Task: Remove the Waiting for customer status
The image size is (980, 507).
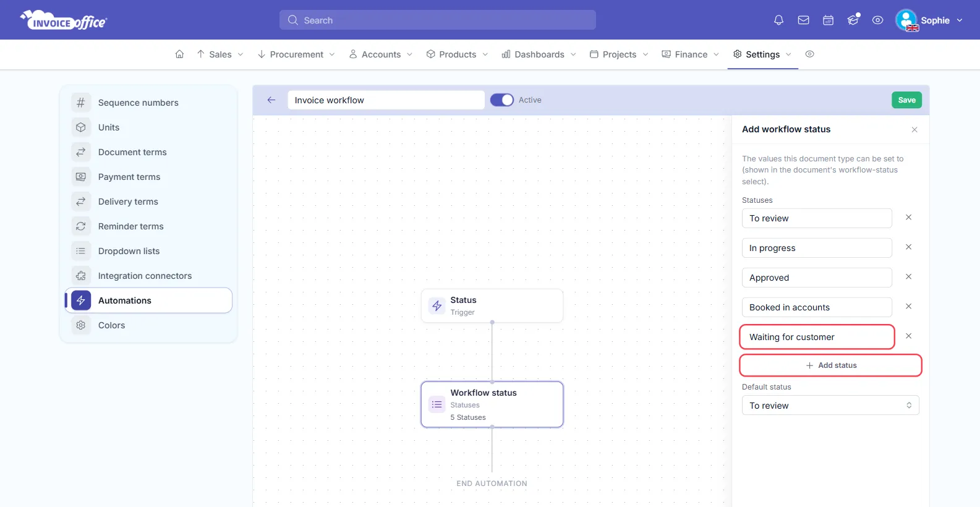Action: coord(908,336)
